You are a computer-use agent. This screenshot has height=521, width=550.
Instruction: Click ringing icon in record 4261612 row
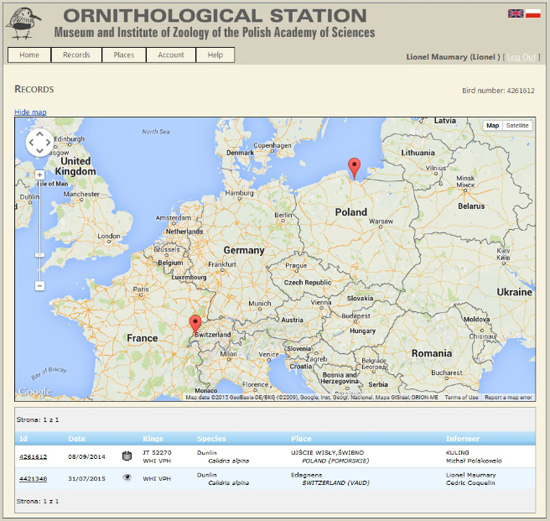(127, 456)
